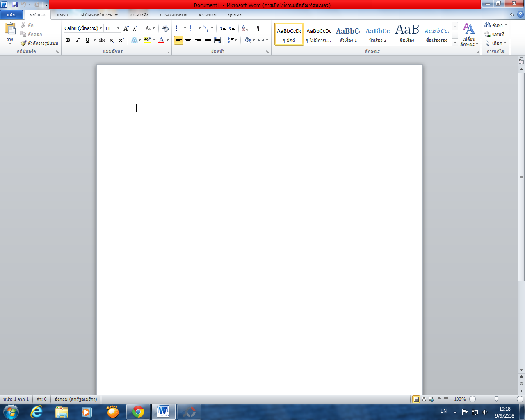Switch to เค้าโครงหน้ากระดาษ tab
525x420 pixels.
[x=98, y=15]
